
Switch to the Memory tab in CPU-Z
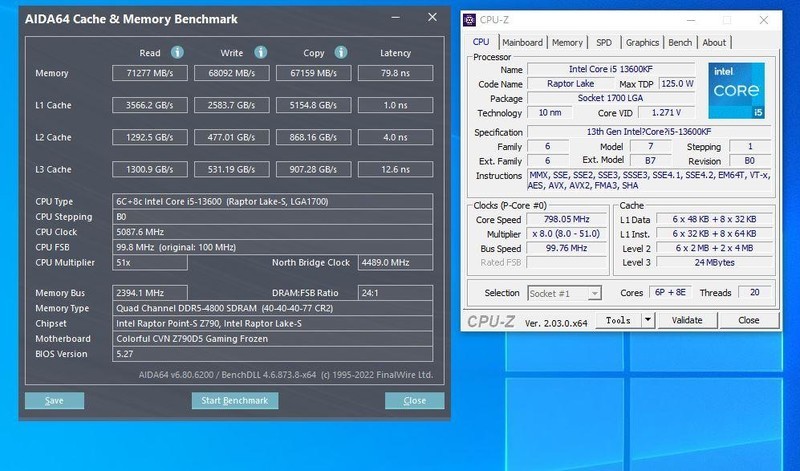click(567, 42)
